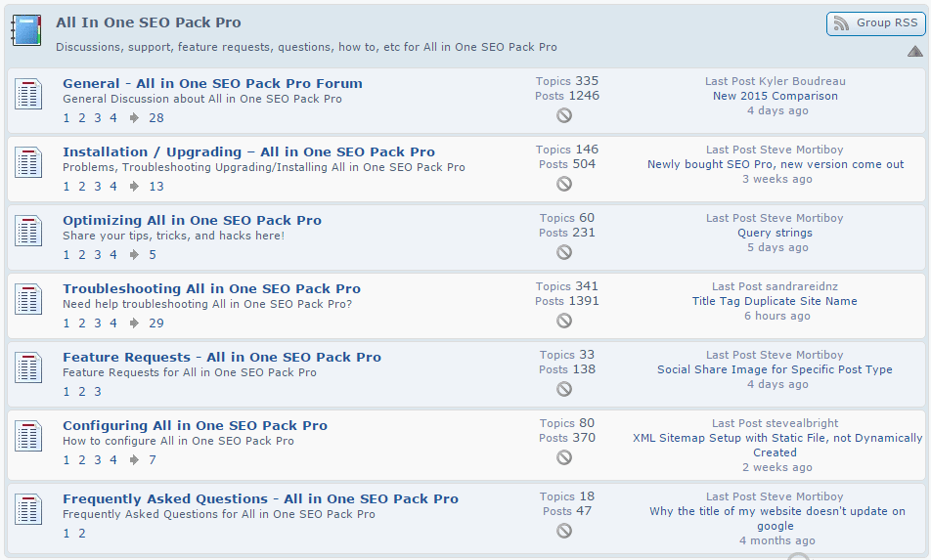Click the All In One SEO Pack Pro notebook icon
Image resolution: width=931 pixels, height=560 pixels.
26,30
